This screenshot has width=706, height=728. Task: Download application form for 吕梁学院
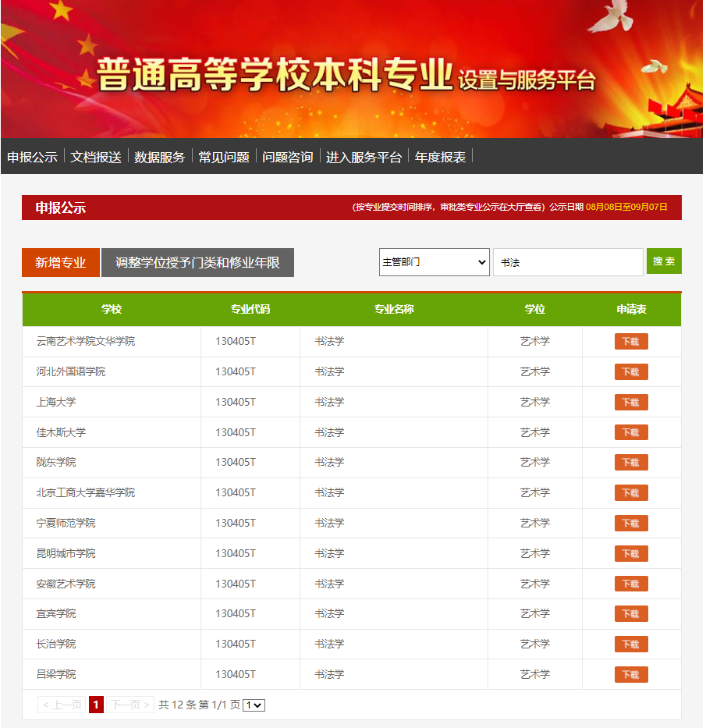click(631, 675)
